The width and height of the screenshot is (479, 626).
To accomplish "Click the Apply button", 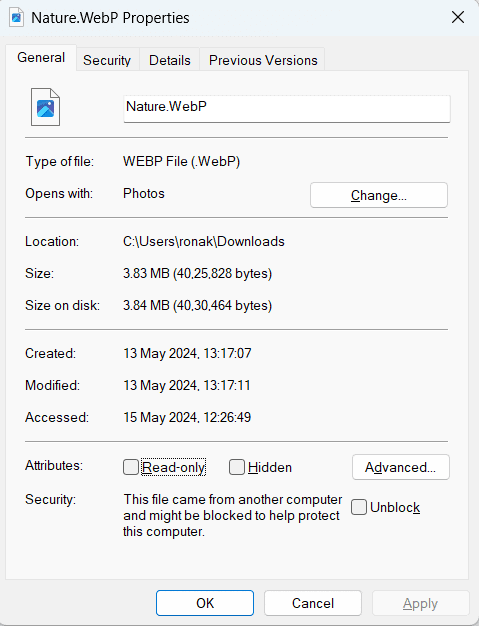I will tap(420, 603).
